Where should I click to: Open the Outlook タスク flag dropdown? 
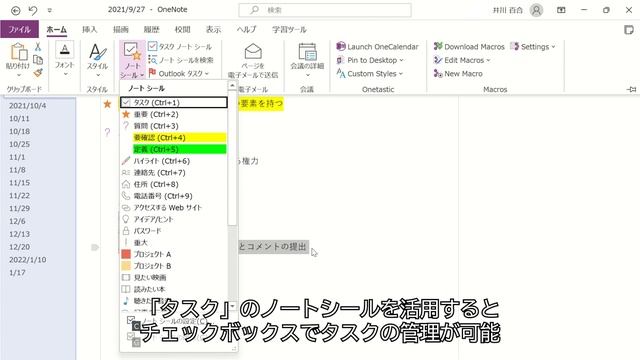click(x=179, y=73)
